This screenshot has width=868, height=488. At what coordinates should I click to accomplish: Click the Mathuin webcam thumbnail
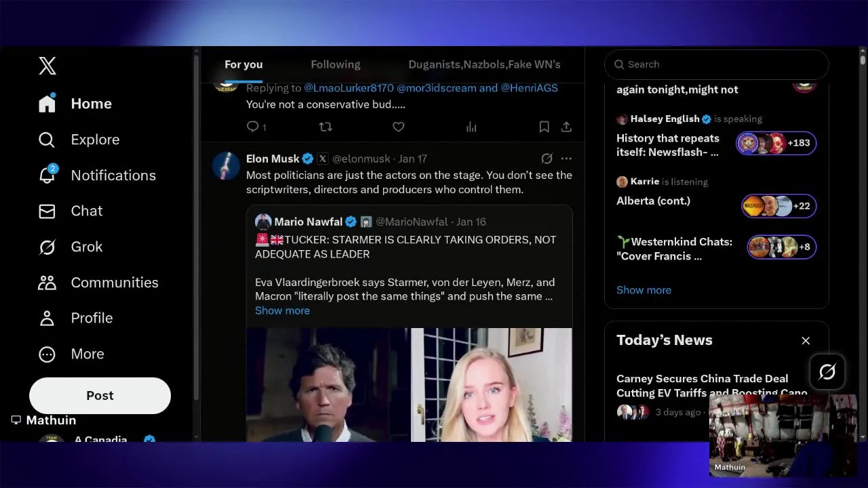(783, 436)
